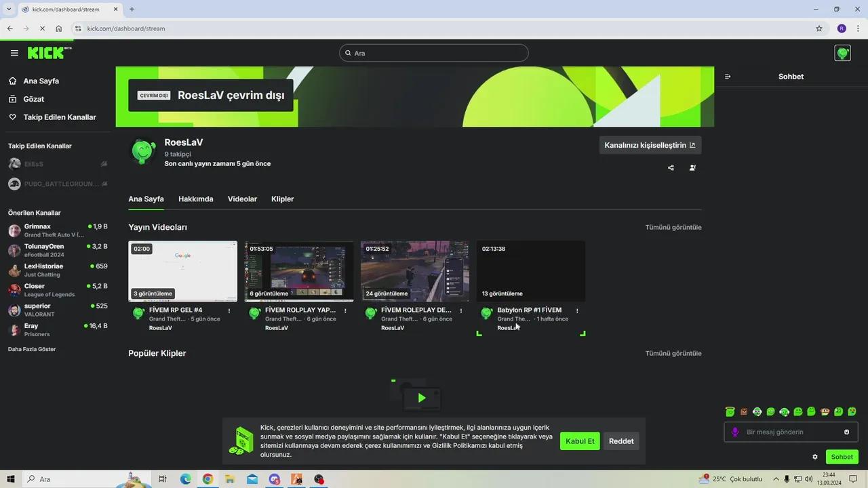Collapse the Sohbet chat panel
Viewport: 868px width, 488px height.
[728, 77]
